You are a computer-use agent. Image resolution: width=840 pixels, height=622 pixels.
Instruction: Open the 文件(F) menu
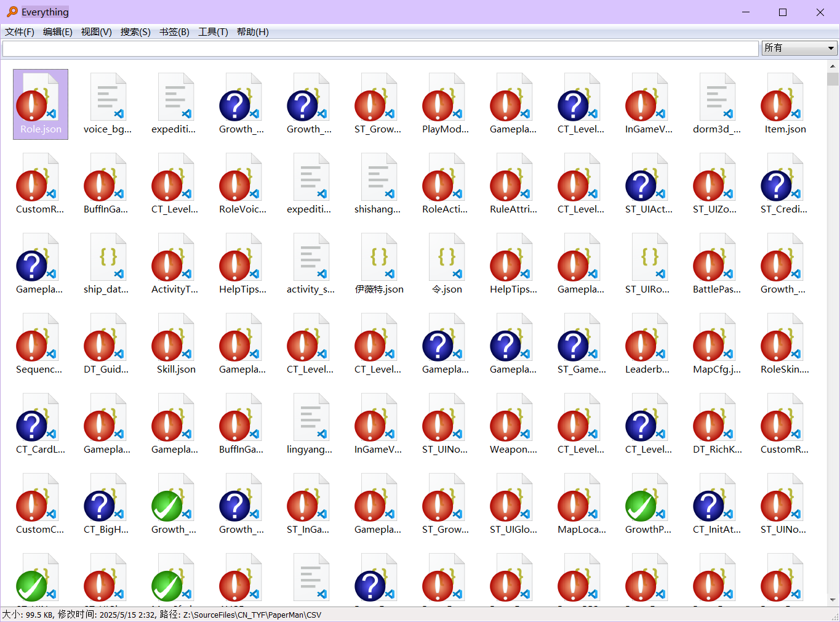pyautogui.click(x=20, y=32)
